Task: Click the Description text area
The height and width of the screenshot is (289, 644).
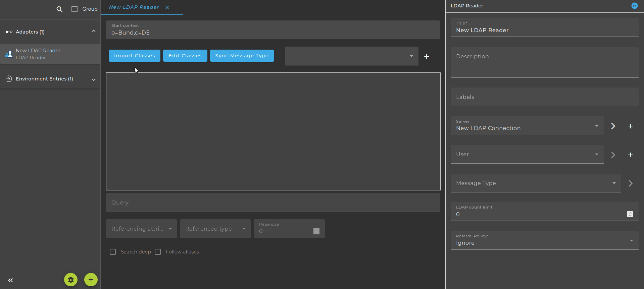Action: pyautogui.click(x=544, y=62)
